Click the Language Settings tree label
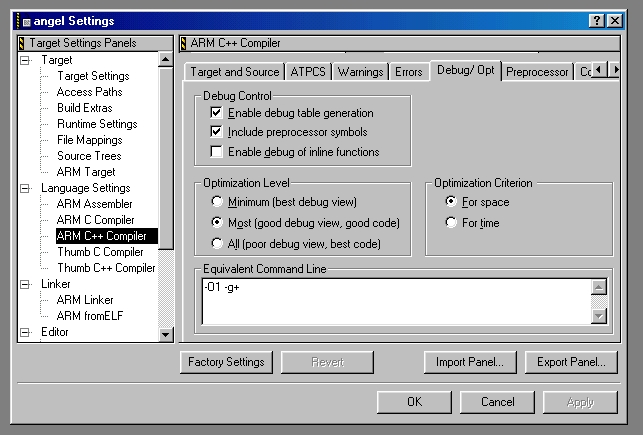Viewport: 643px width, 435px height. click(x=86, y=188)
